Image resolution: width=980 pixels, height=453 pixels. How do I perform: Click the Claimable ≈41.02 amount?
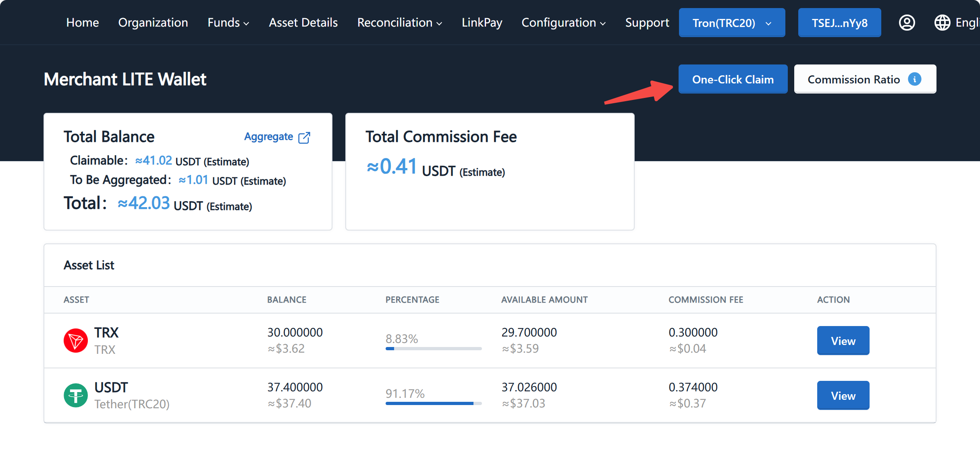[x=154, y=160]
